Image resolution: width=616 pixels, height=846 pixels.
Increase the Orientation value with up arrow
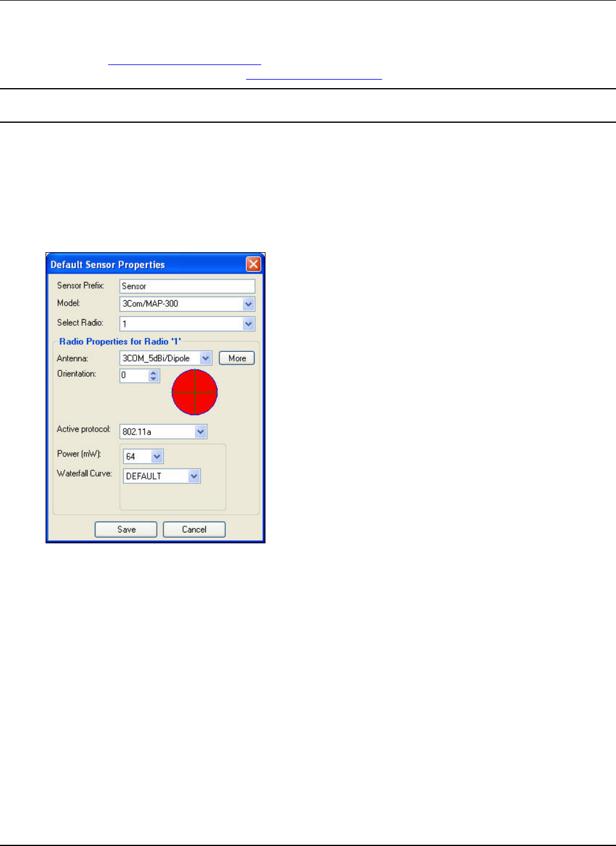click(x=153, y=373)
